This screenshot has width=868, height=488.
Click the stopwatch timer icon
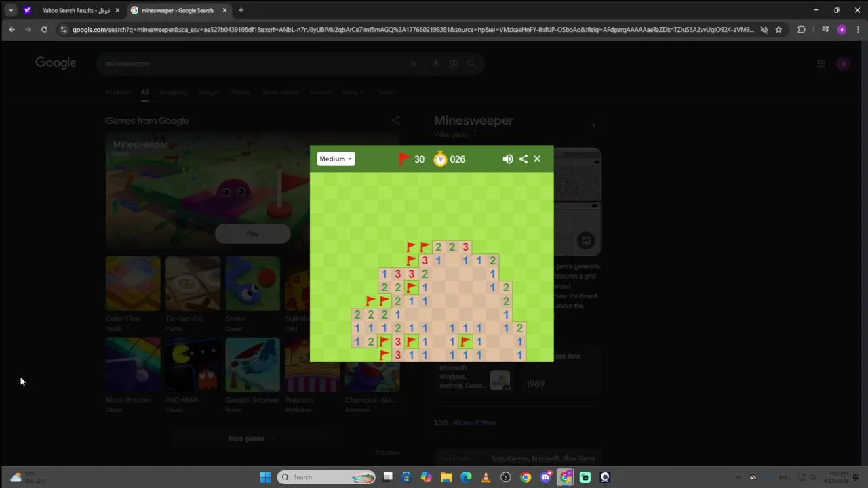[x=441, y=159]
